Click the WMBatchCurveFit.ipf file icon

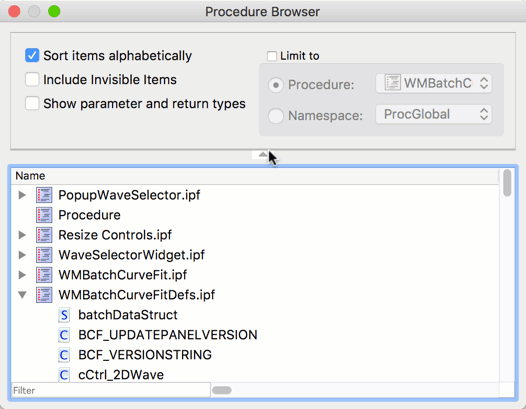pyautogui.click(x=44, y=275)
